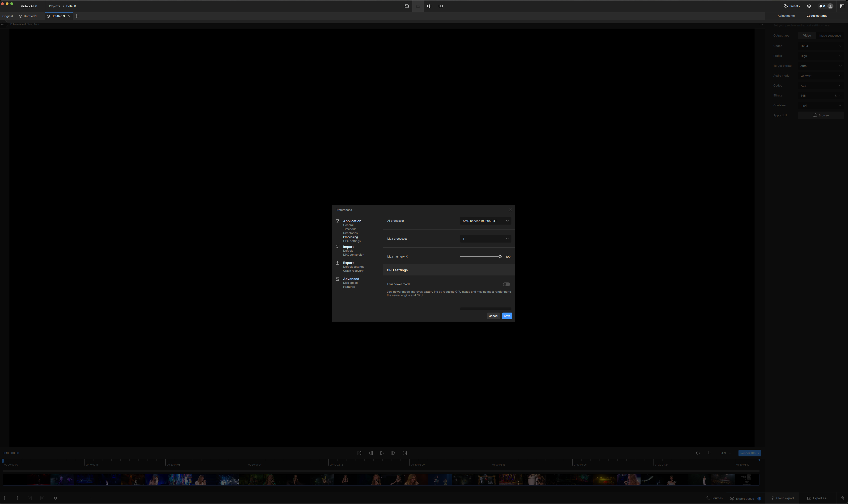This screenshot has height=504, width=848.
Task: Open the GPU settings preferences section
Action: [351, 241]
